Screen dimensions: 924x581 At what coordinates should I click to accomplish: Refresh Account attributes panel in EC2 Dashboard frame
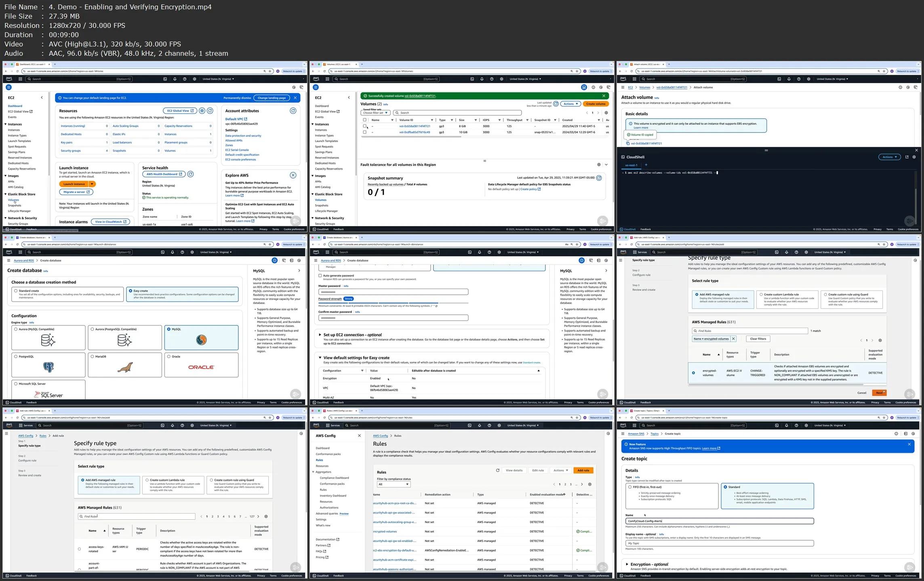coord(293,111)
